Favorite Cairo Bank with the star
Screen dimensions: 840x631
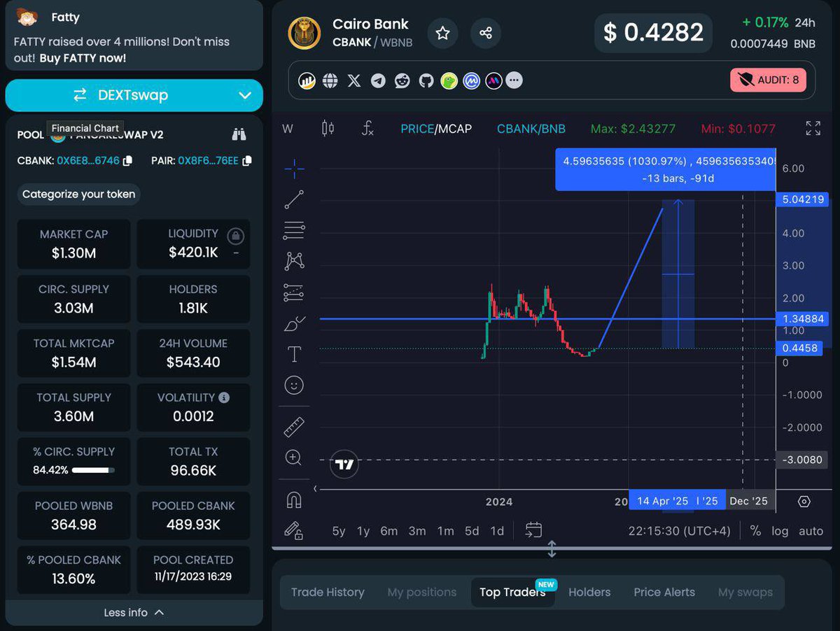tap(442, 34)
